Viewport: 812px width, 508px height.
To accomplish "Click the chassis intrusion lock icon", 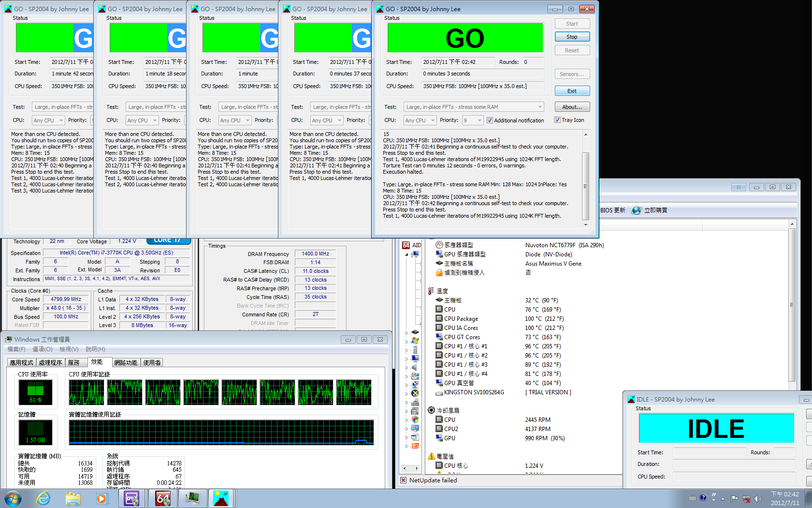I will pyautogui.click(x=439, y=273).
